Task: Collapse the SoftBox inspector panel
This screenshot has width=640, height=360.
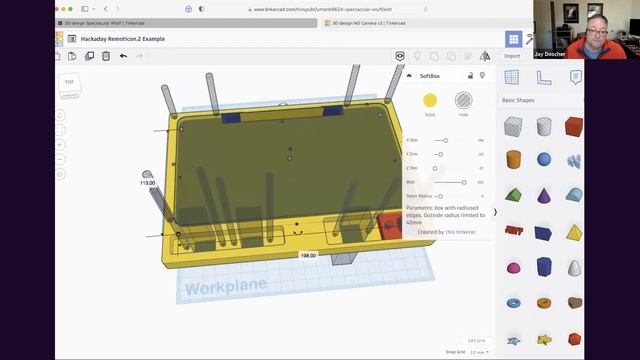Action: coord(409,76)
